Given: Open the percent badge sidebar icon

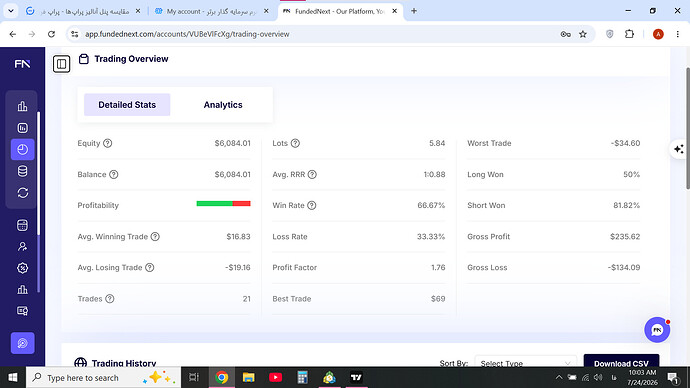Looking at the screenshot, I should tap(22, 268).
